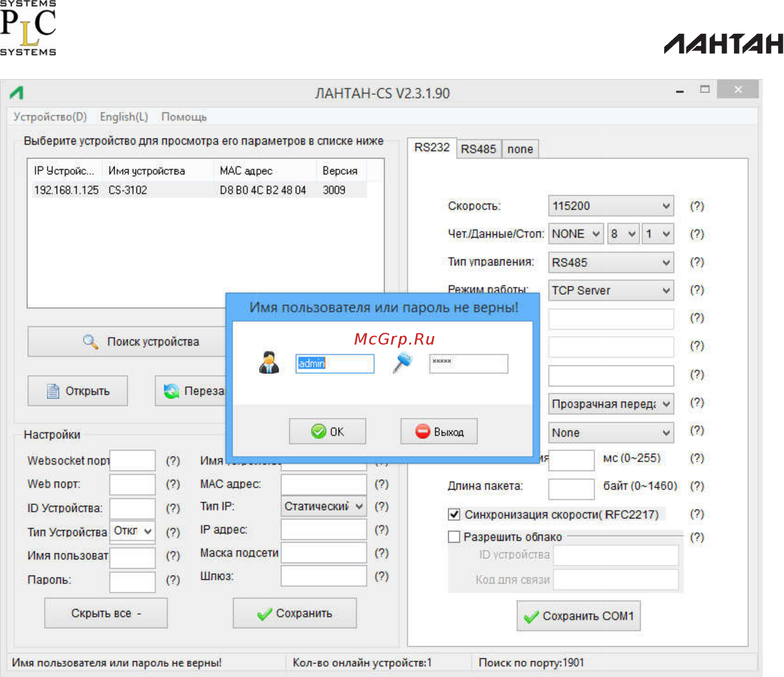Click the help (?) beside Длина пакета

[x=697, y=486]
